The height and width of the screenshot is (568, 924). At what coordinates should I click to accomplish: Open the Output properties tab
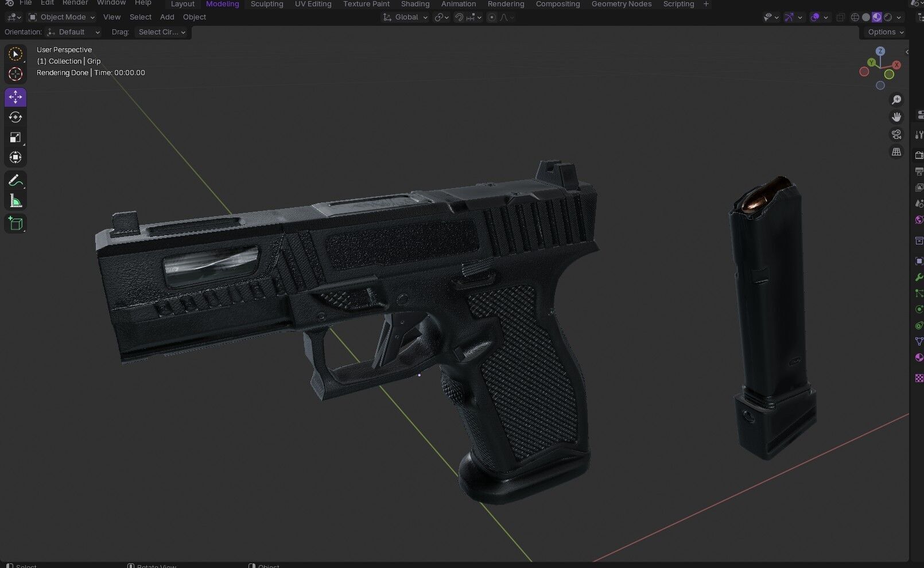pyautogui.click(x=919, y=172)
